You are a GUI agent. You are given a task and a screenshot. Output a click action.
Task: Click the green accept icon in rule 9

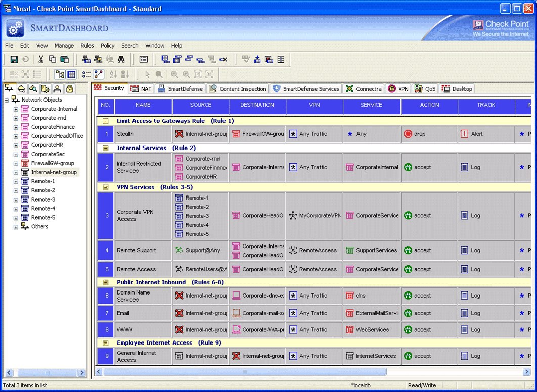coord(408,356)
